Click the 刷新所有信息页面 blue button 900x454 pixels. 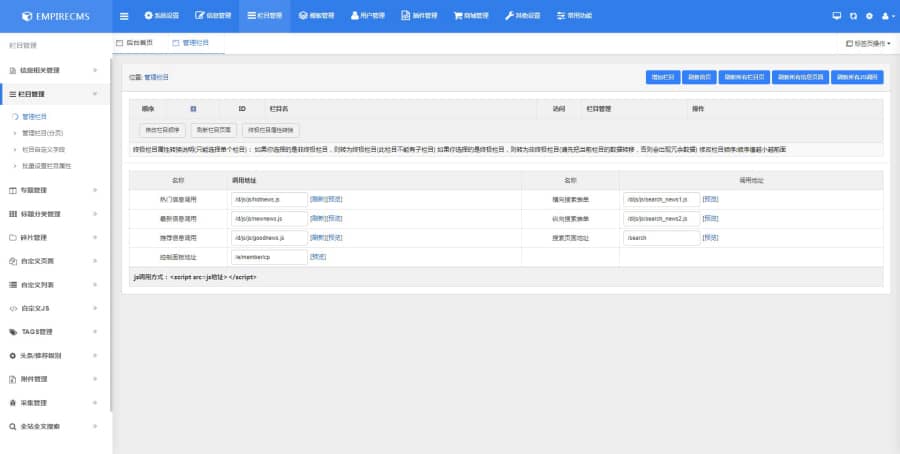tap(800, 77)
